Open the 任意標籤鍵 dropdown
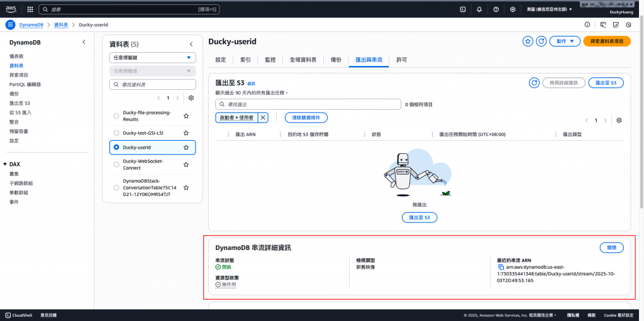Viewport: 644px width, 321px height. pyautogui.click(x=153, y=58)
